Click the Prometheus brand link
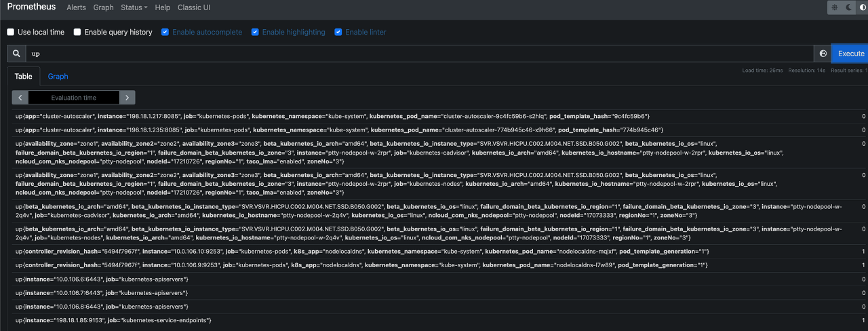 [32, 7]
